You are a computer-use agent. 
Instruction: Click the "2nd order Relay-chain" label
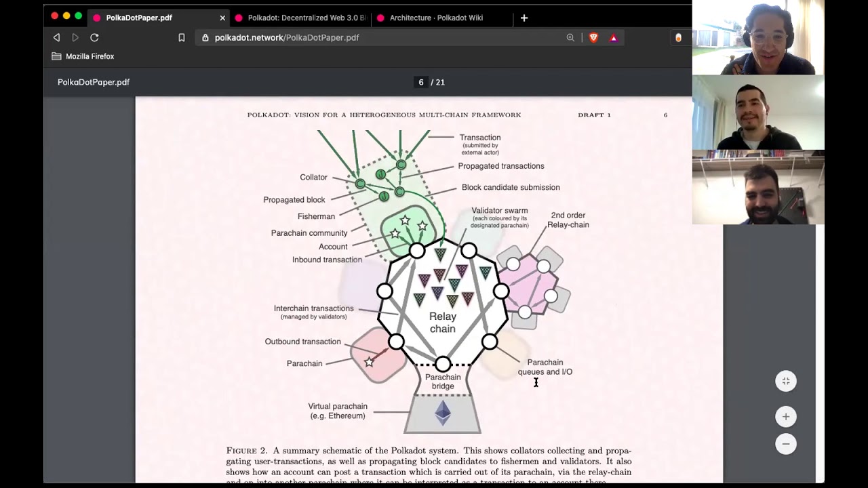coord(568,220)
